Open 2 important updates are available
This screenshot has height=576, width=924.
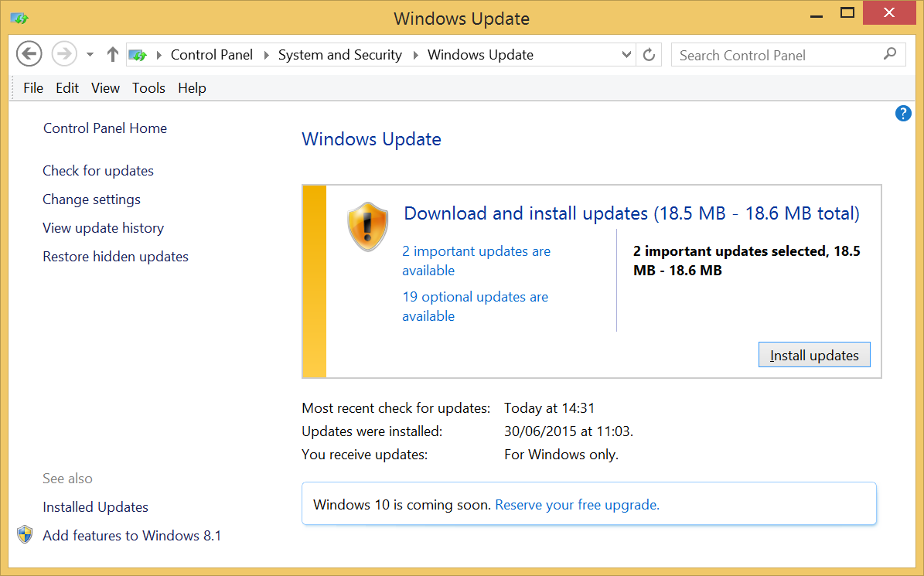(476, 261)
